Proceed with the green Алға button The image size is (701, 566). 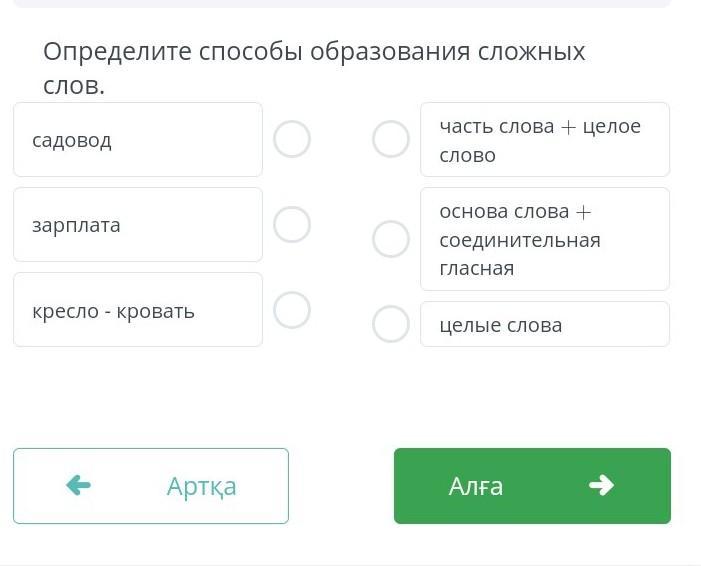coord(532,486)
